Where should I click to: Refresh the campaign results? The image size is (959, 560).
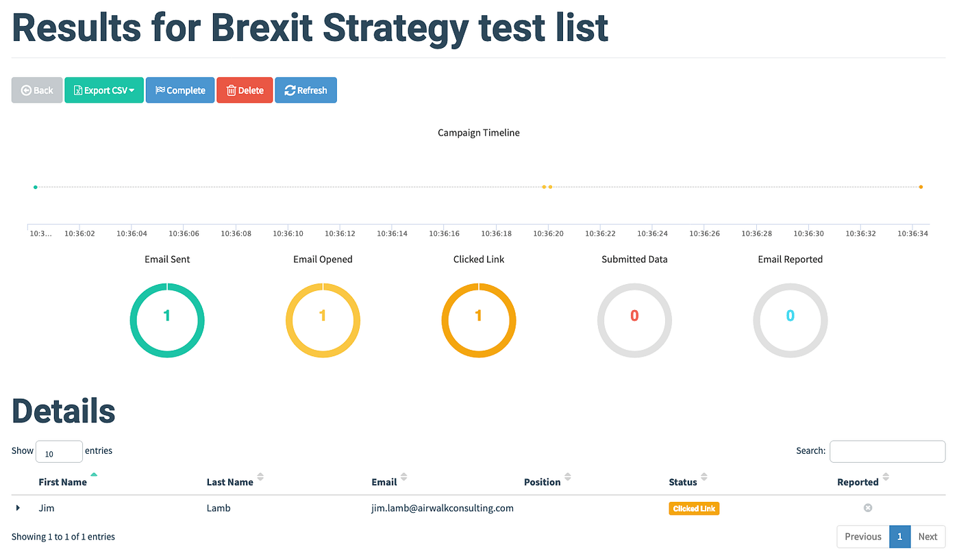pyautogui.click(x=306, y=90)
